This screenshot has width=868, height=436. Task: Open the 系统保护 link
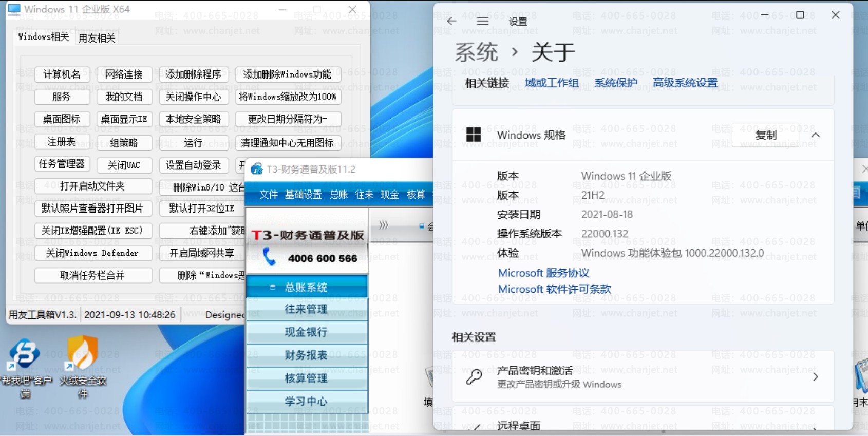615,83
